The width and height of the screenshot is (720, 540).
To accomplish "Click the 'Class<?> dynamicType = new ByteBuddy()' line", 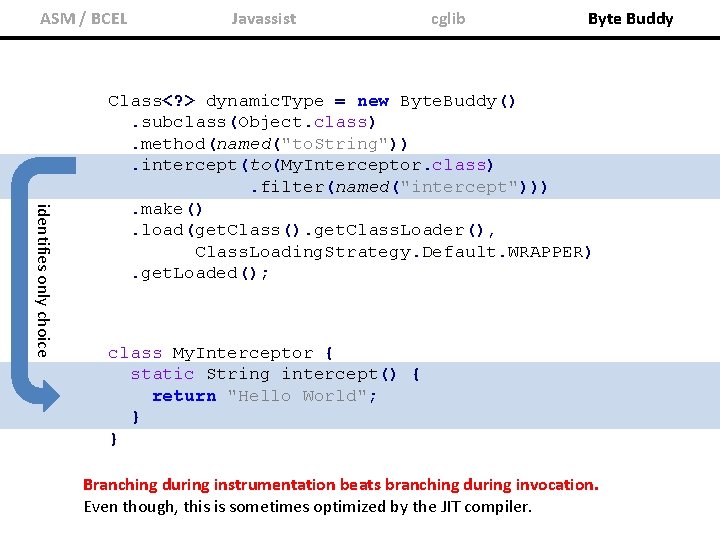I will tap(312, 101).
